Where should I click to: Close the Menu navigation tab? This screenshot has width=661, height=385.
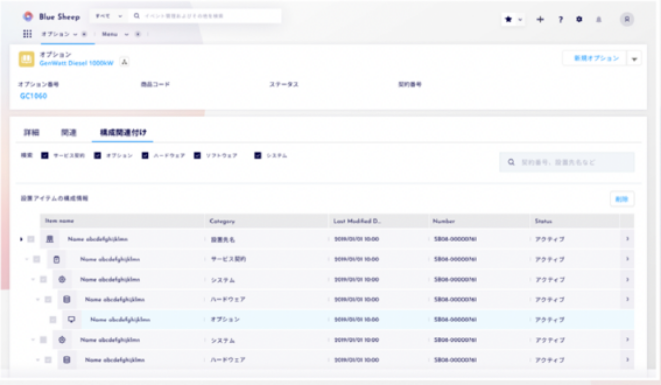tap(137, 34)
